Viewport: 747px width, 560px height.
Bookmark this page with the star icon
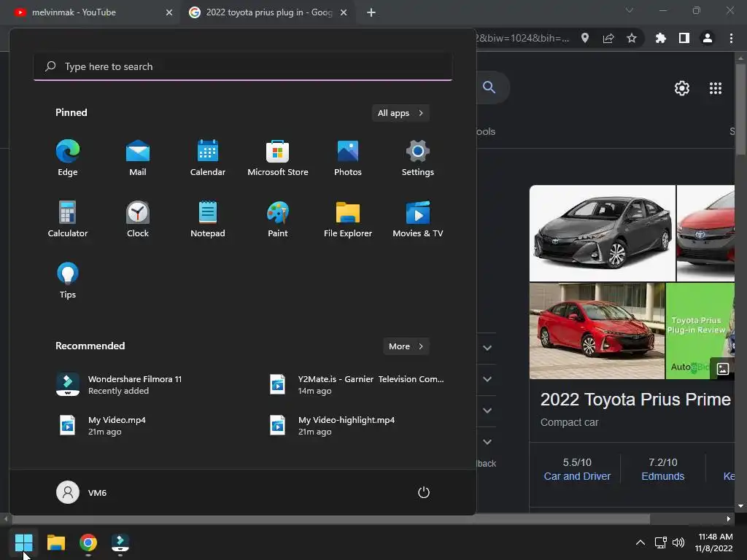pyautogui.click(x=632, y=38)
